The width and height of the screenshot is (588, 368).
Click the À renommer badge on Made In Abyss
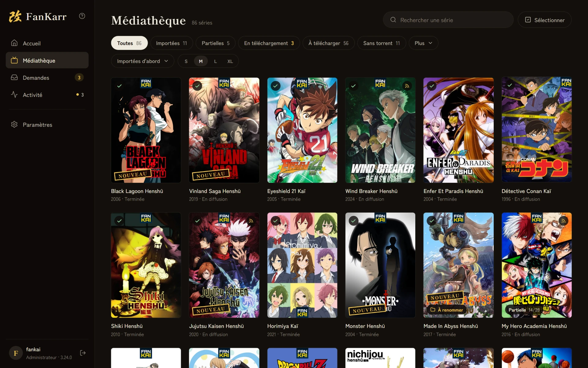(x=447, y=310)
